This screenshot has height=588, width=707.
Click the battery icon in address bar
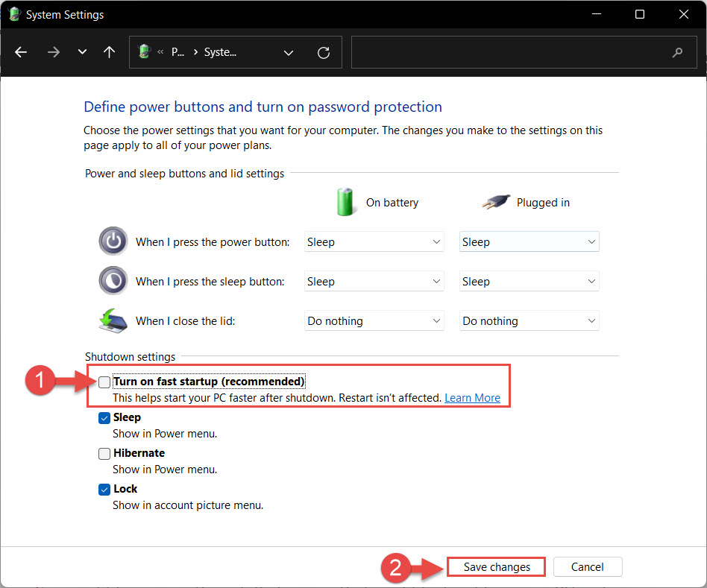(144, 51)
